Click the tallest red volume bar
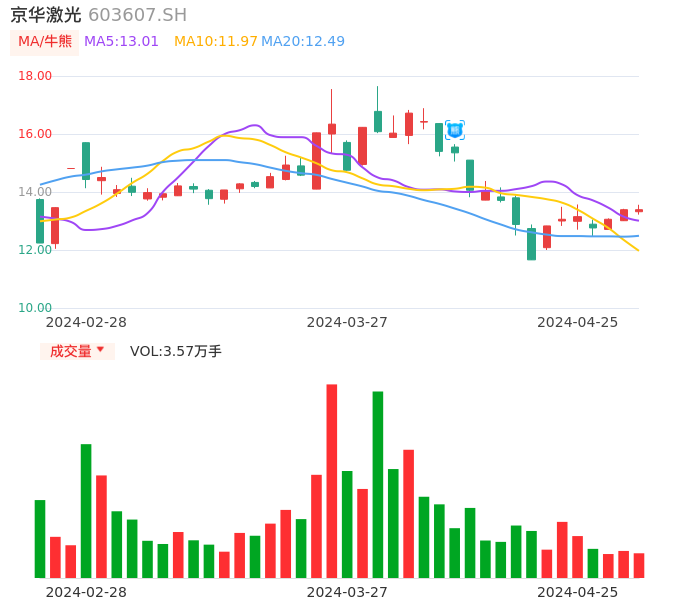The width and height of the screenshot is (686, 606). click(331, 480)
